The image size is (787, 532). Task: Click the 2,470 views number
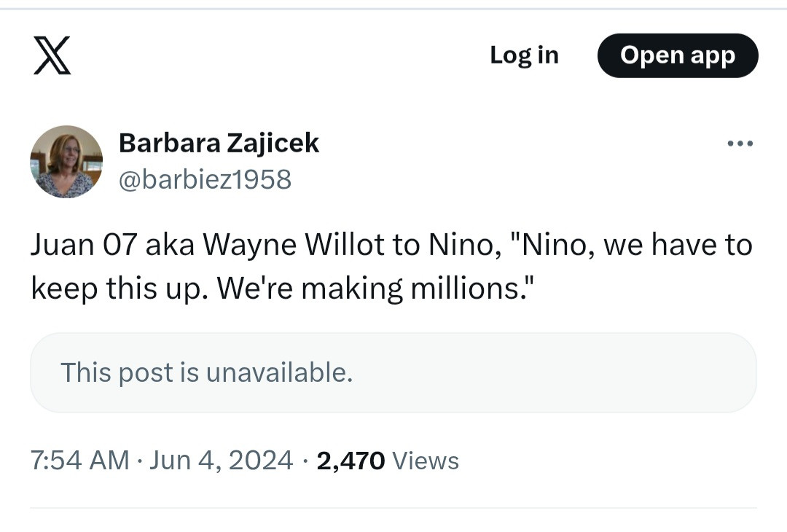(x=351, y=461)
